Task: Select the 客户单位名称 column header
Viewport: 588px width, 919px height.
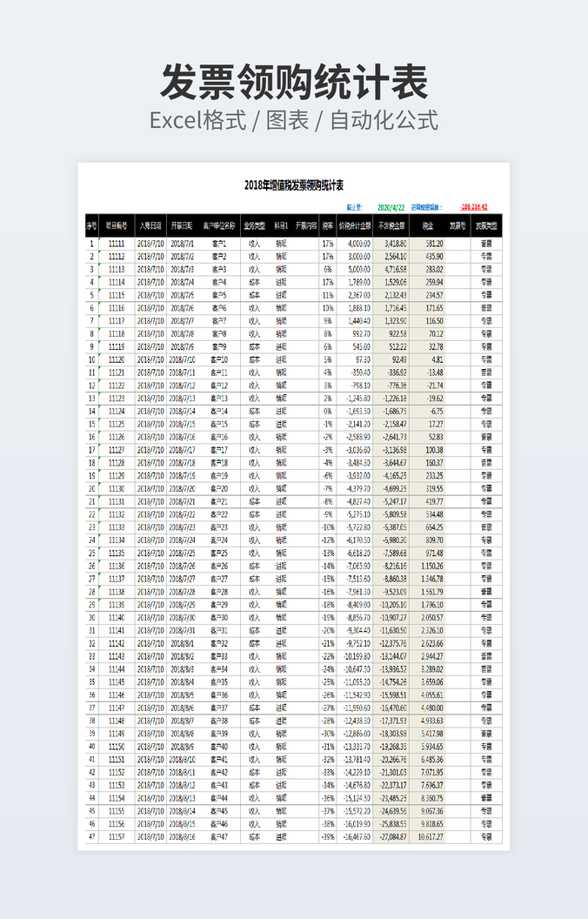Action: coord(218,225)
